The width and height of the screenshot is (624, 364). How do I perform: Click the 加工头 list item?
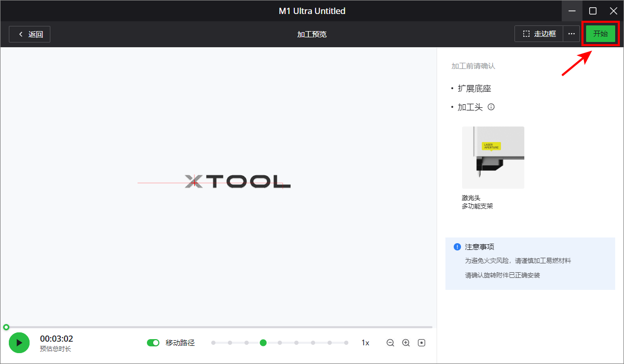point(470,107)
